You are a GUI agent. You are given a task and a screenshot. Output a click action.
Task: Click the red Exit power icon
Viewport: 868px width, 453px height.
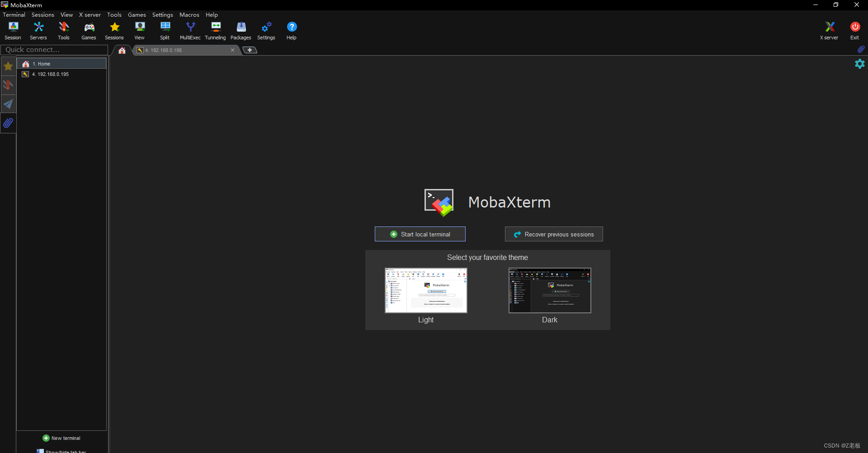855,31
